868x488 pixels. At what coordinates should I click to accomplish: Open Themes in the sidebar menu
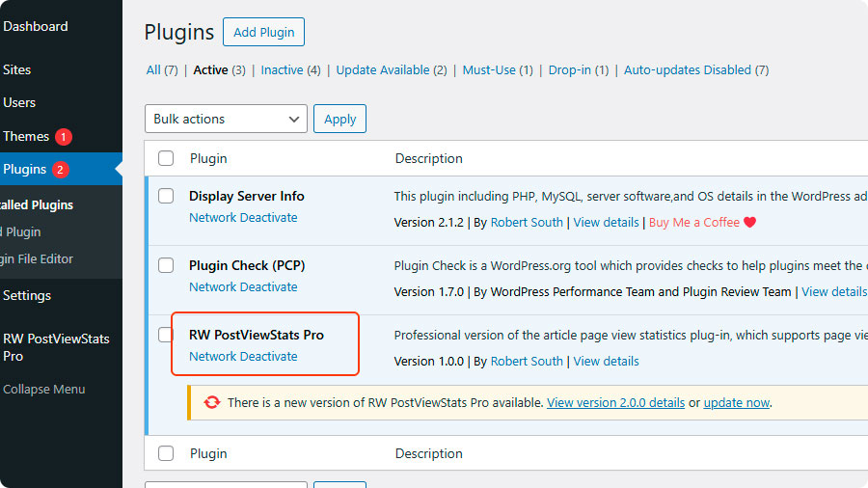[x=26, y=137]
